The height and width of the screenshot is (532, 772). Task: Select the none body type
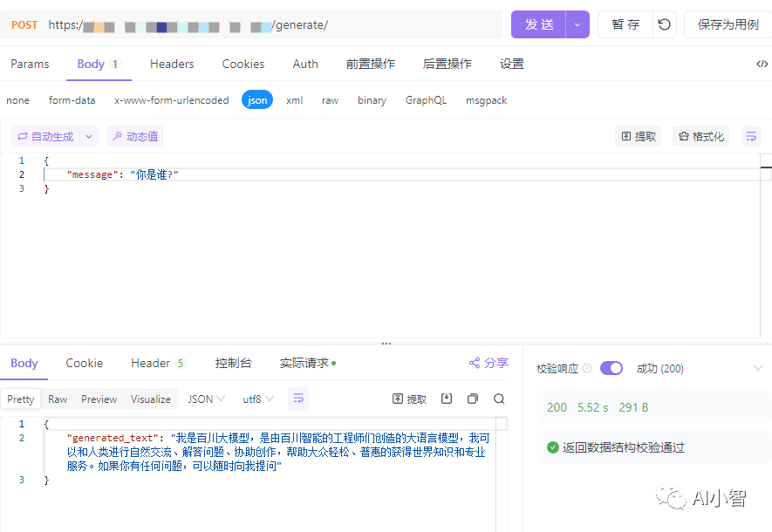click(x=17, y=100)
